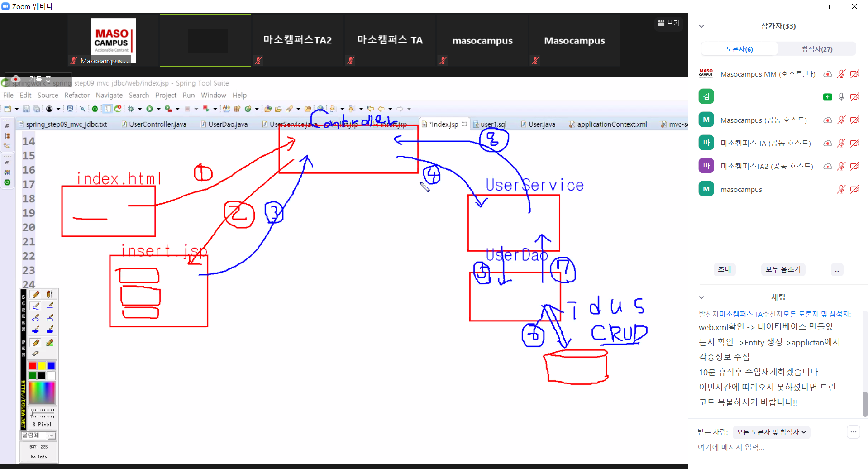The image size is (868, 469).
Task: Select the highlighter pen tool
Action: (x=50, y=343)
